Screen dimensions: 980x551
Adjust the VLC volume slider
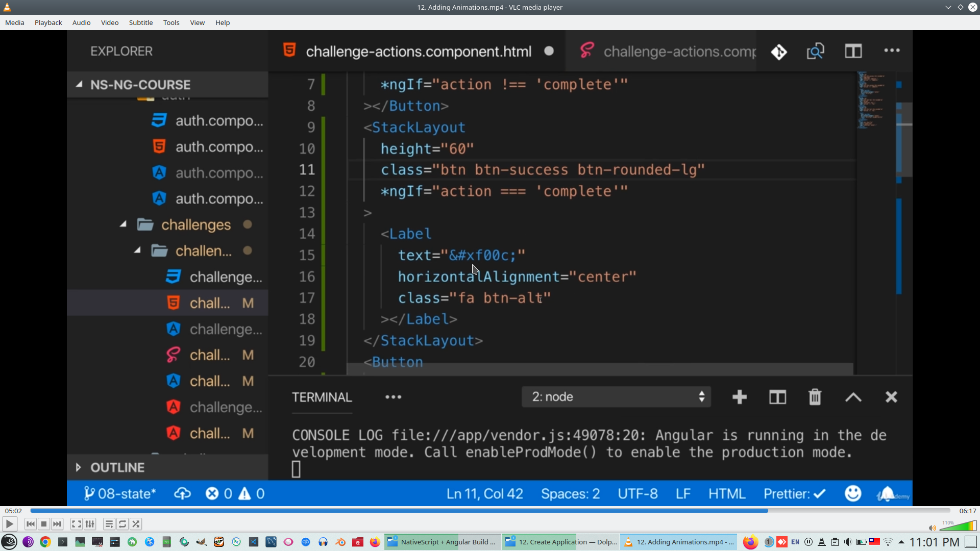click(x=959, y=527)
